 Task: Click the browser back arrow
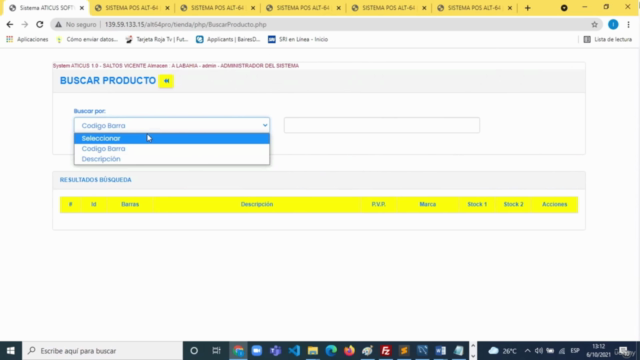pyautogui.click(x=10, y=24)
